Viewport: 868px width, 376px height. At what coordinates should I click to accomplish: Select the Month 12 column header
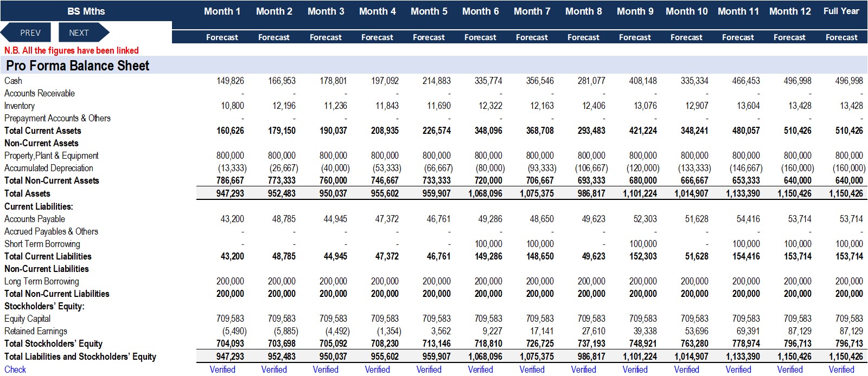(x=790, y=11)
